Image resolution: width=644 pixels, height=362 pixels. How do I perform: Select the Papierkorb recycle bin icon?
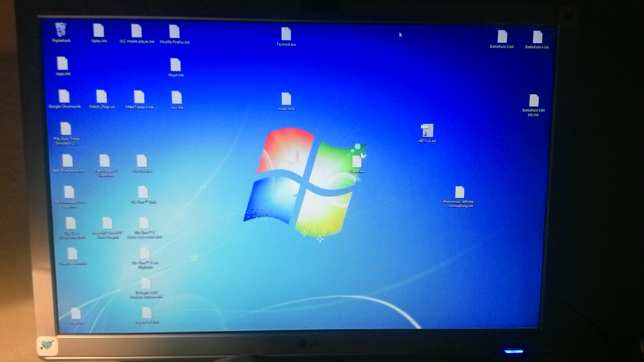tap(60, 31)
